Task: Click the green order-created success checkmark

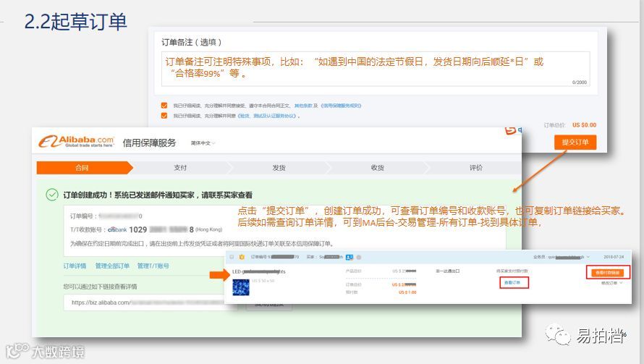Action: coord(52,195)
